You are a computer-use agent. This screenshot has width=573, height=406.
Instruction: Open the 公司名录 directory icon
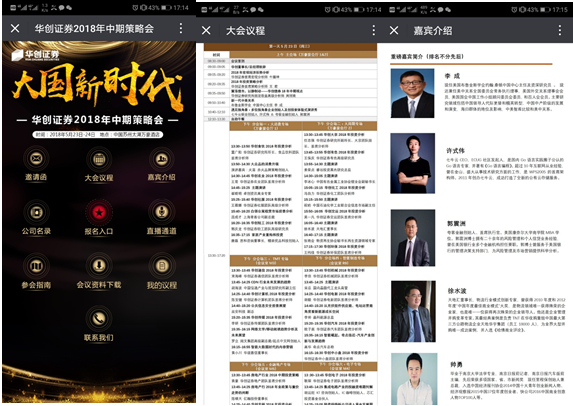pyautogui.click(x=36, y=212)
